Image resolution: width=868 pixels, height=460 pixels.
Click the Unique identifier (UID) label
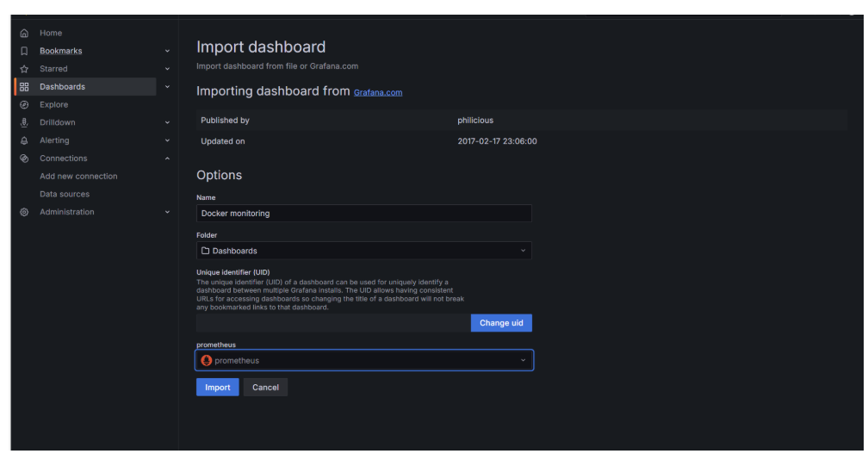(233, 272)
